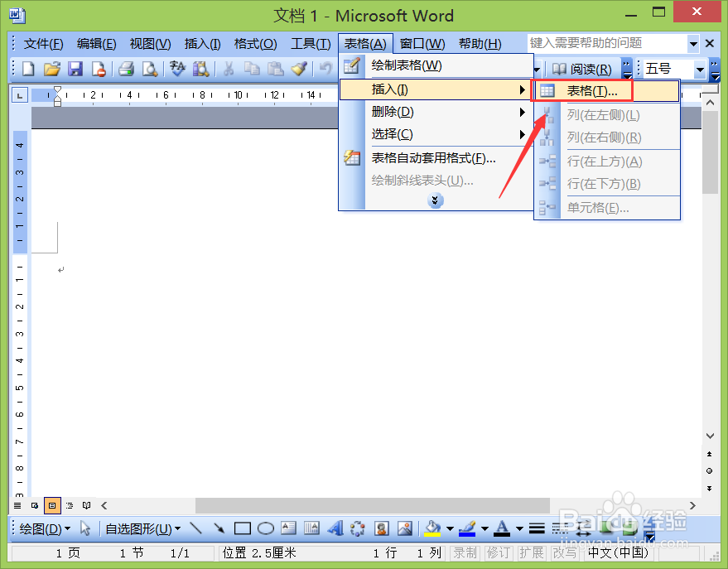728x569 pixels.
Task: Click the help question input field
Action: (x=607, y=44)
